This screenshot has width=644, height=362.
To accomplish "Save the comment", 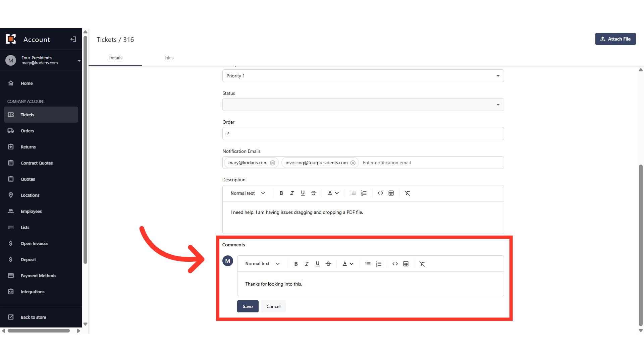I will [x=248, y=306].
